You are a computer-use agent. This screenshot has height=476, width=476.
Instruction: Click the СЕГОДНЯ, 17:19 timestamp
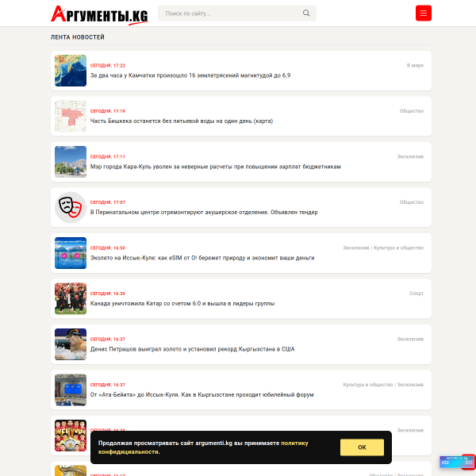point(107,111)
